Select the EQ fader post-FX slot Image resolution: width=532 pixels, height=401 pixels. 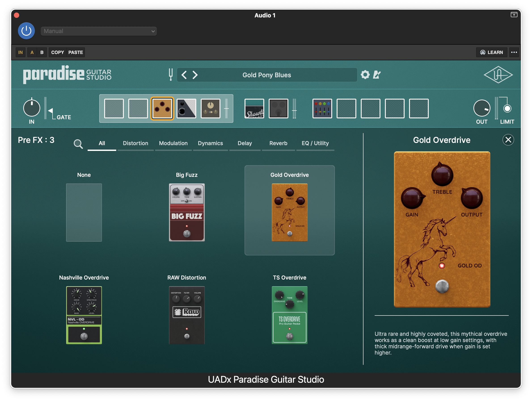pos(322,109)
